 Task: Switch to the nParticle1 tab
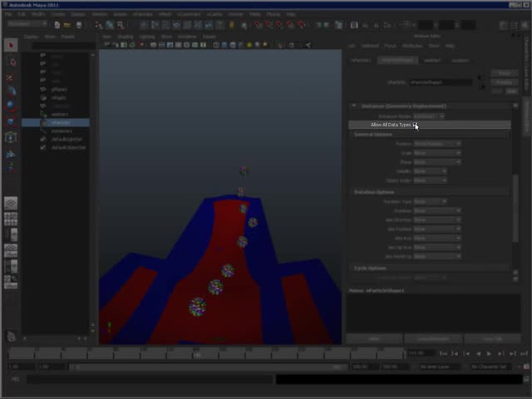pyautogui.click(x=361, y=61)
